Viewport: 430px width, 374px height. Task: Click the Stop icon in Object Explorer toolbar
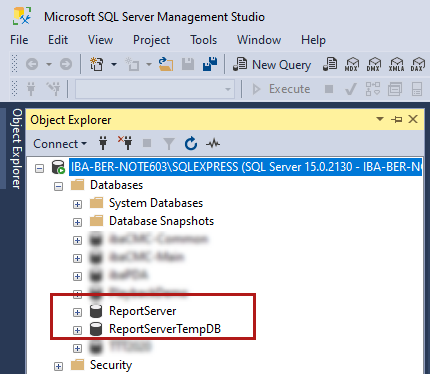(147, 144)
